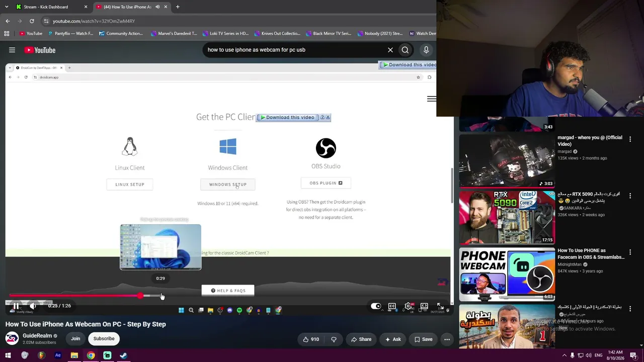This screenshot has height=362, width=644.
Task: Focus the YouTube search box
Action: (294, 50)
